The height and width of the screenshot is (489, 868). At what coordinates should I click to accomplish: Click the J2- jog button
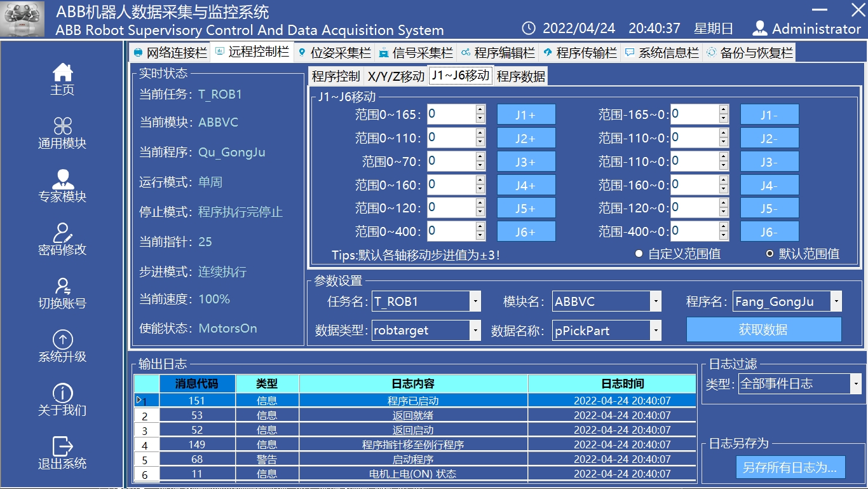[770, 138]
